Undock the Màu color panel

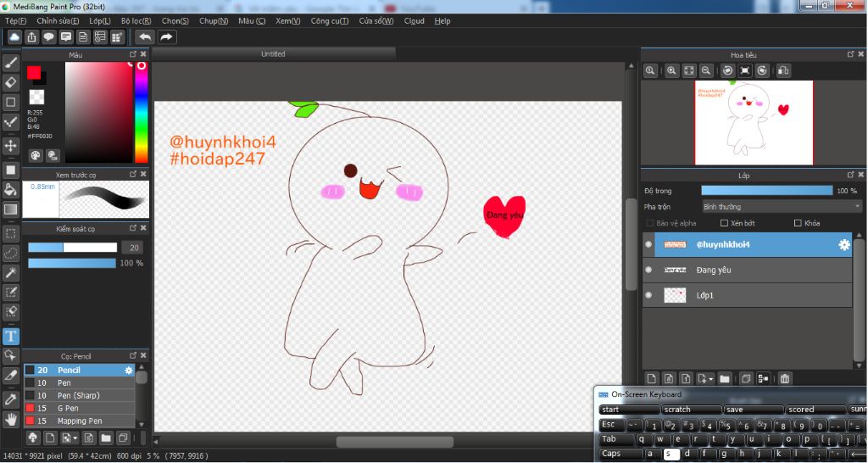(133, 54)
